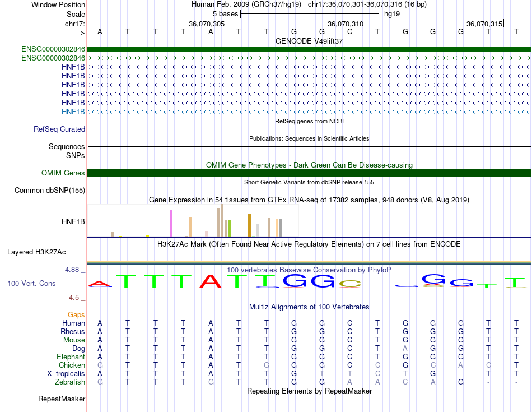Click the genome title Human Feb. 2009 (GRCh37/hg19)
The width and height of the screenshot is (532, 412).
[x=246, y=4]
